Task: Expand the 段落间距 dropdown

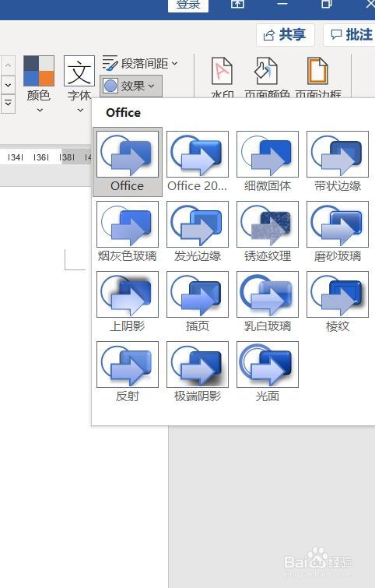Action: point(140,64)
